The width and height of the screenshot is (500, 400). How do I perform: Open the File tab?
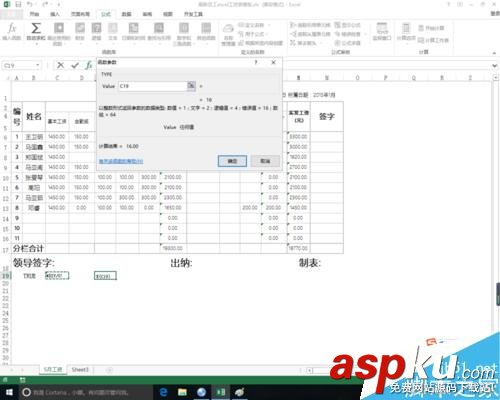pyautogui.click(x=11, y=14)
